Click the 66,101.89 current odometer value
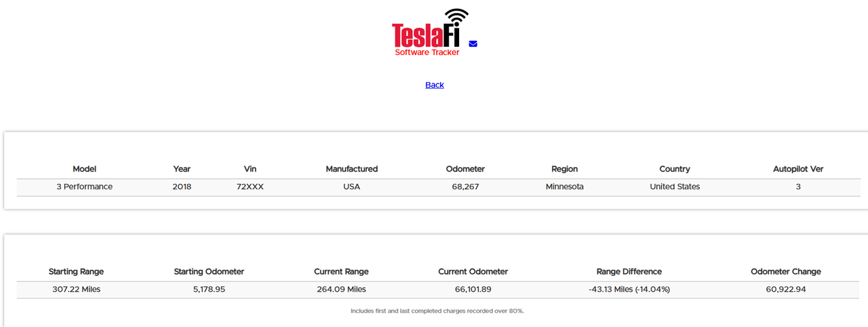The image size is (868, 327). (x=473, y=289)
